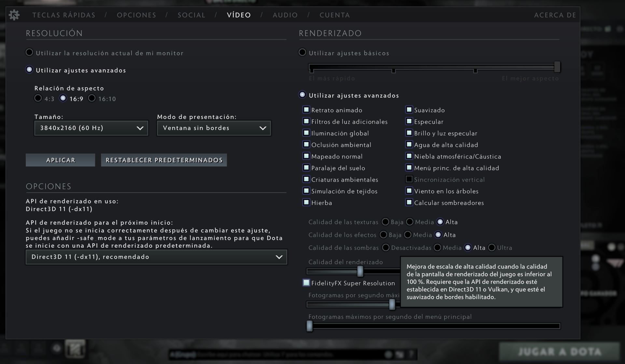The width and height of the screenshot is (625, 364).
Task: Use my monitor's current resolution
Action: pyautogui.click(x=30, y=52)
